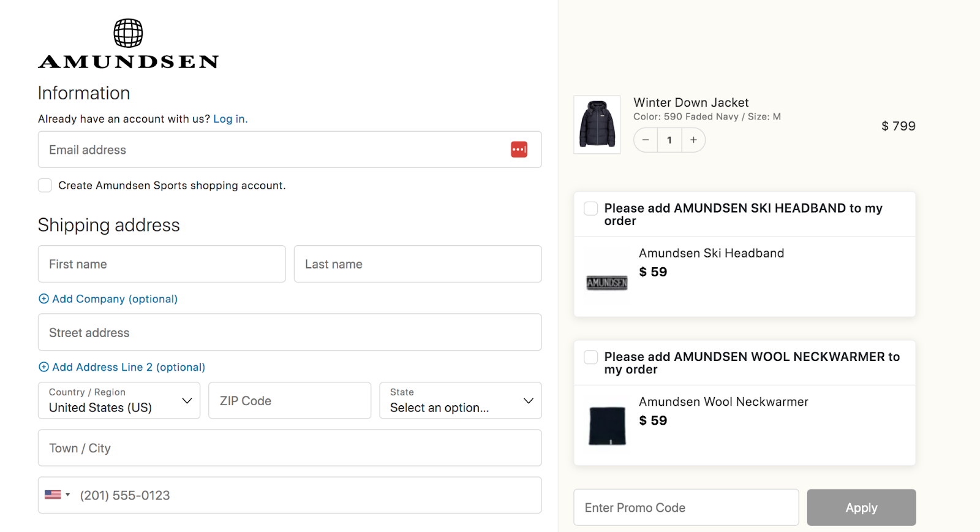The height and width of the screenshot is (532, 980).
Task: Click the Amundsen Wool Neckwarmer name text
Action: pyautogui.click(x=723, y=401)
